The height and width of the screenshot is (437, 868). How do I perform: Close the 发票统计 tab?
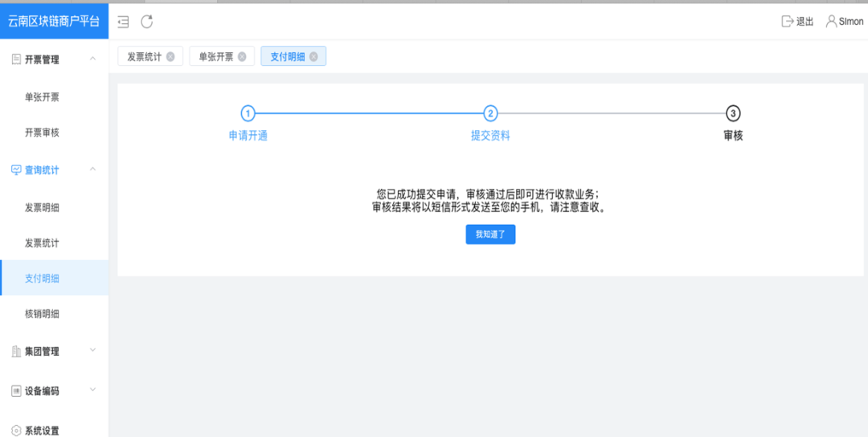click(170, 56)
